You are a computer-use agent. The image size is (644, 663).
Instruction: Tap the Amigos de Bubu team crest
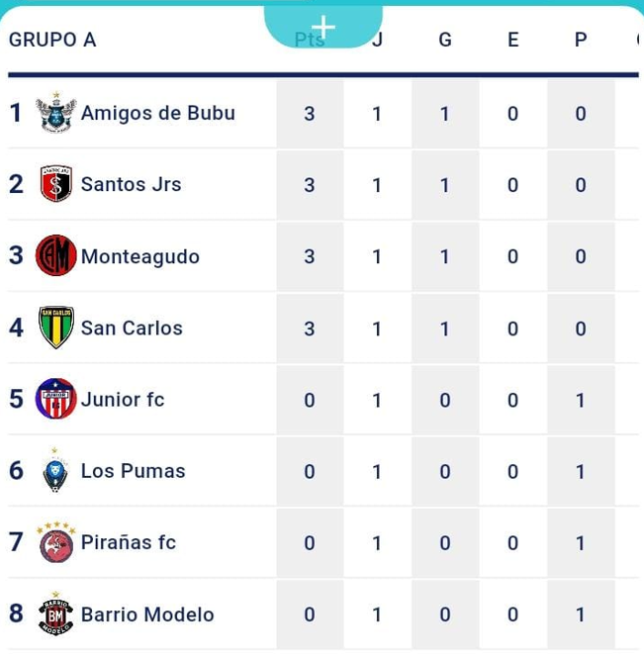[56, 113]
